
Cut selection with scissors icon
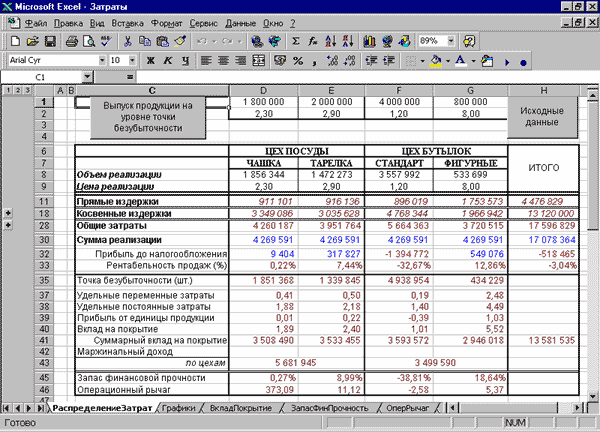click(127, 41)
